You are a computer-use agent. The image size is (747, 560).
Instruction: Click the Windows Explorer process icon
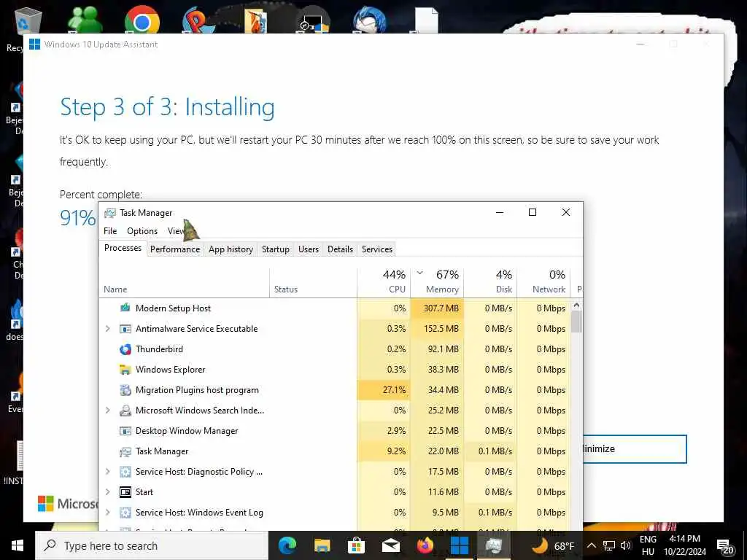(125, 370)
